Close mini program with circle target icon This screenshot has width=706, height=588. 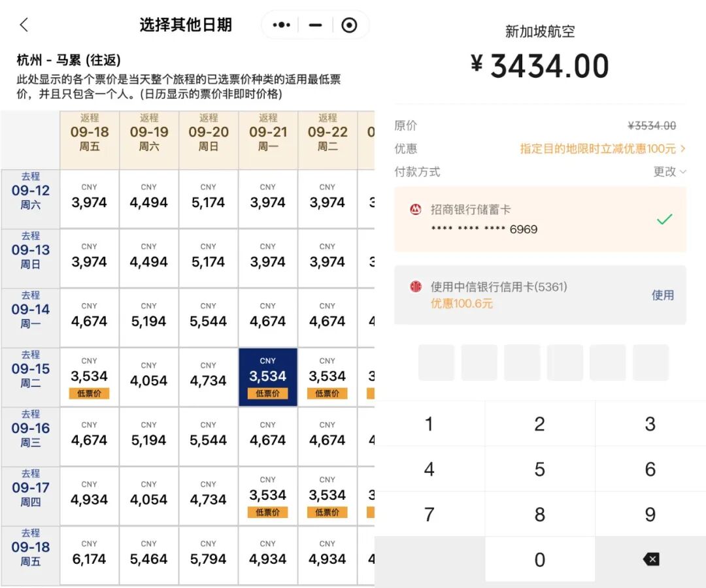coord(349,25)
